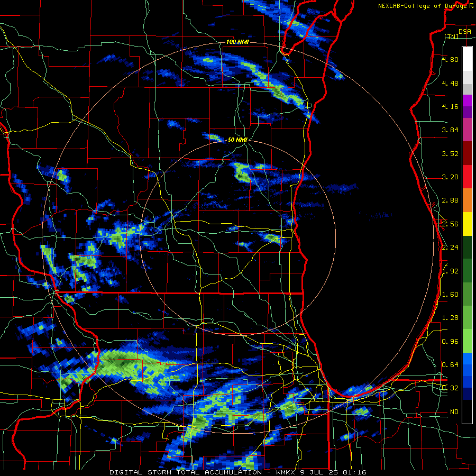This screenshot has height=476, width=476.
Task: Click the 3.52 legend value
Action: [450, 153]
